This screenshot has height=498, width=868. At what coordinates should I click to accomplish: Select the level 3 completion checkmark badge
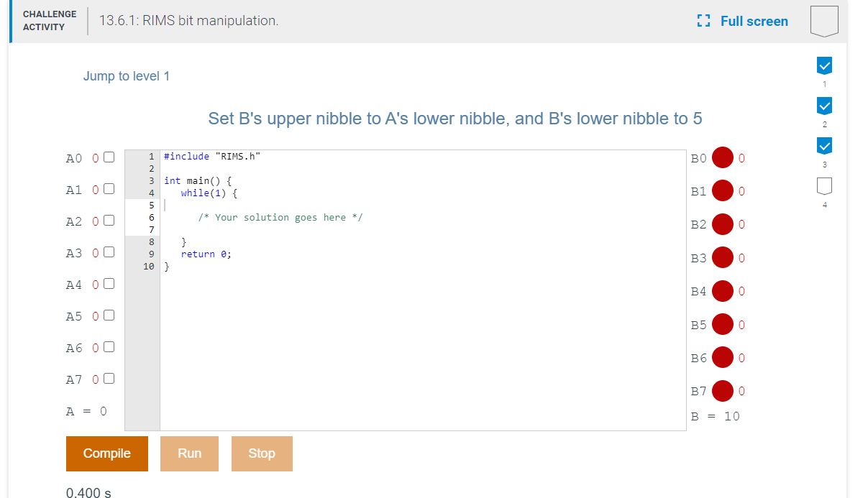pyautogui.click(x=824, y=145)
